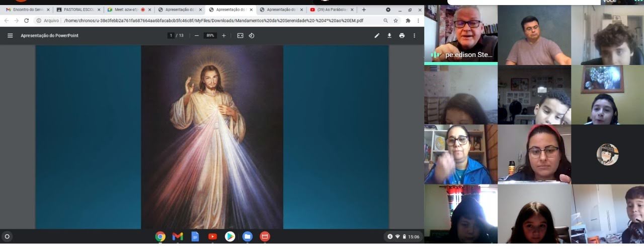
Task: Click the zoom out minus button
Action: click(197, 36)
